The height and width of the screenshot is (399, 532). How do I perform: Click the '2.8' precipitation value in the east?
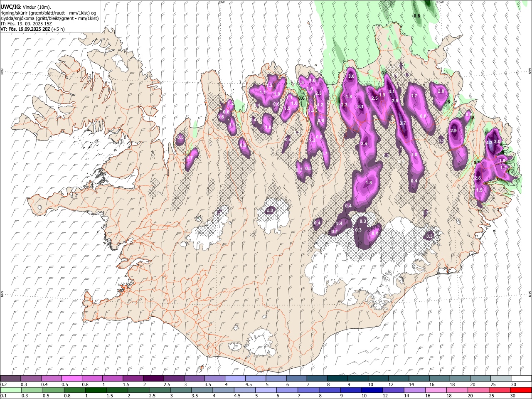pos(478,178)
